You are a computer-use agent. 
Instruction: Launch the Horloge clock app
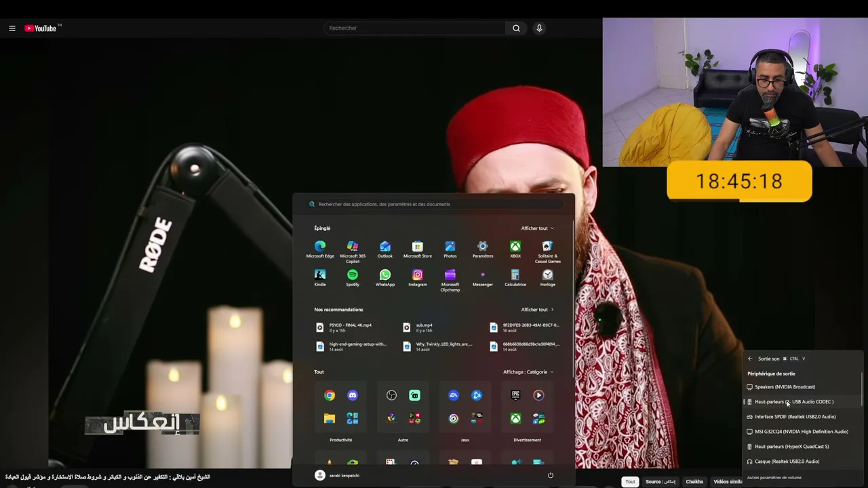[548, 278]
